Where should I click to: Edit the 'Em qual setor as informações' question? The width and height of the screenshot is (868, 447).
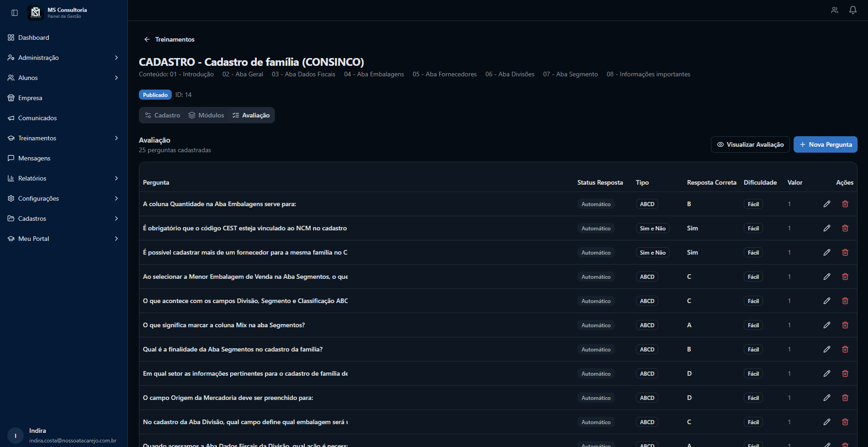coord(827,373)
